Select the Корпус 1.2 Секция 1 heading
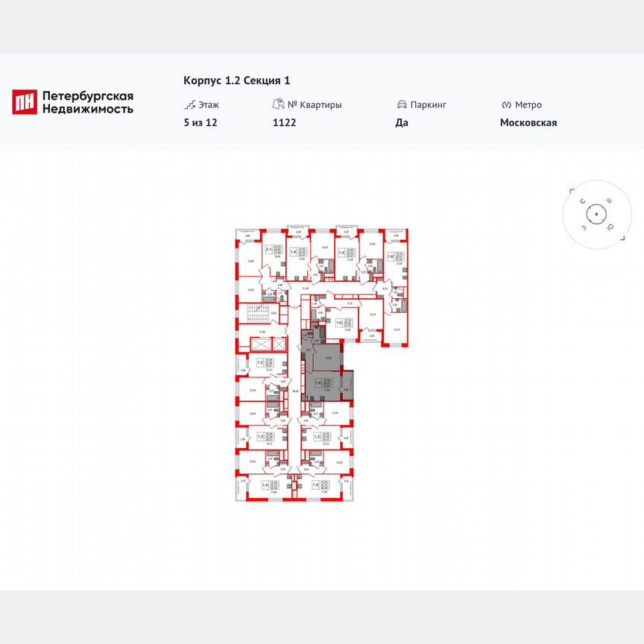The height and width of the screenshot is (644, 644). [236, 80]
